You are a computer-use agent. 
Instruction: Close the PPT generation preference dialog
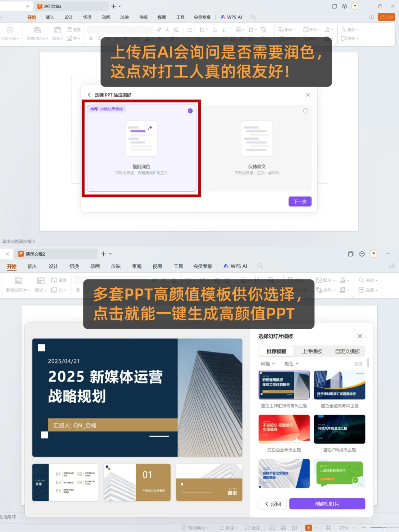(x=308, y=95)
